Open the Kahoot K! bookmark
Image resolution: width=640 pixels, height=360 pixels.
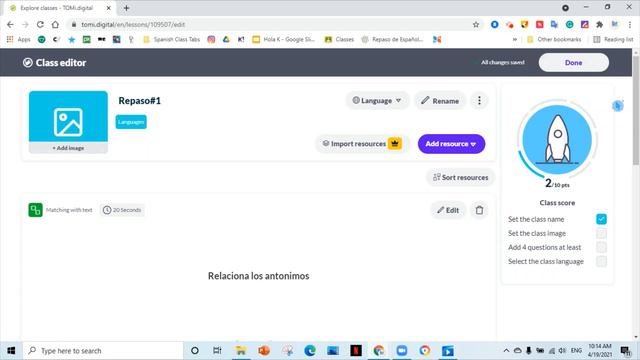pyautogui.click(x=241, y=40)
